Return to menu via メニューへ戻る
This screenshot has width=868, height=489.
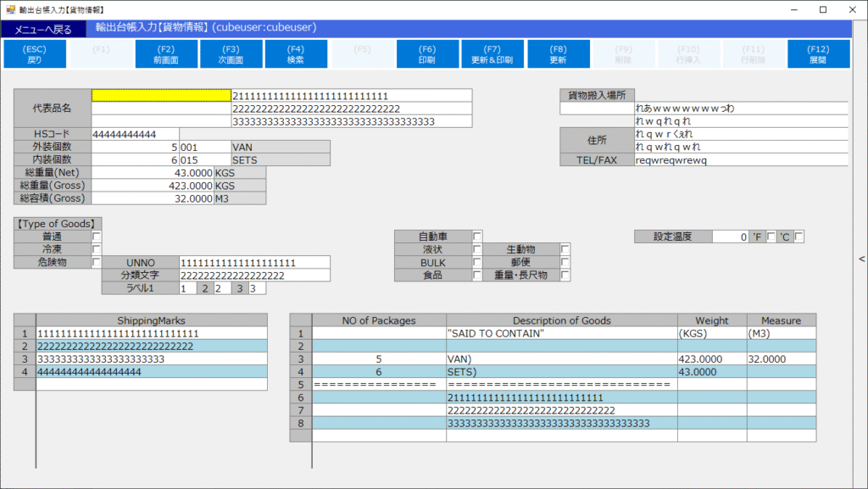pos(43,30)
